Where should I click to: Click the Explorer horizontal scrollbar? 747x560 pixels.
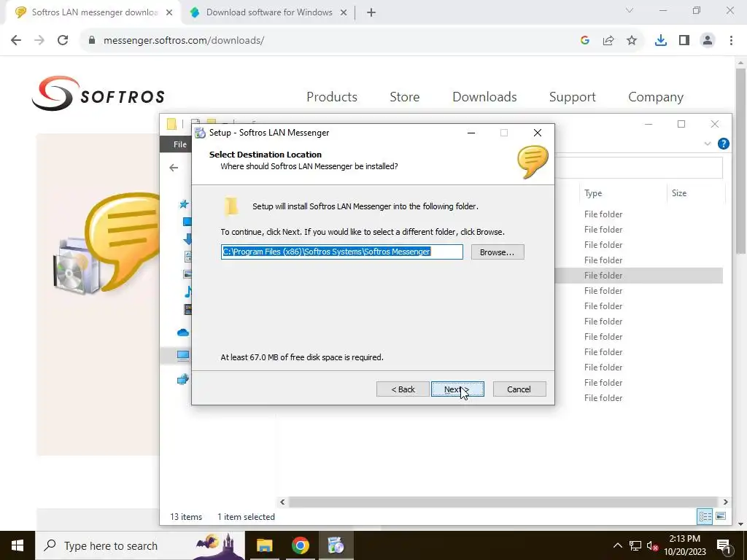pyautogui.click(x=503, y=502)
